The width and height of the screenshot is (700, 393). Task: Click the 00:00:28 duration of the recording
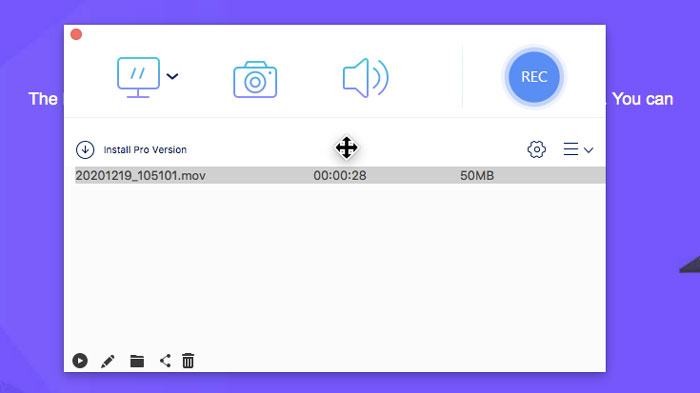340,176
